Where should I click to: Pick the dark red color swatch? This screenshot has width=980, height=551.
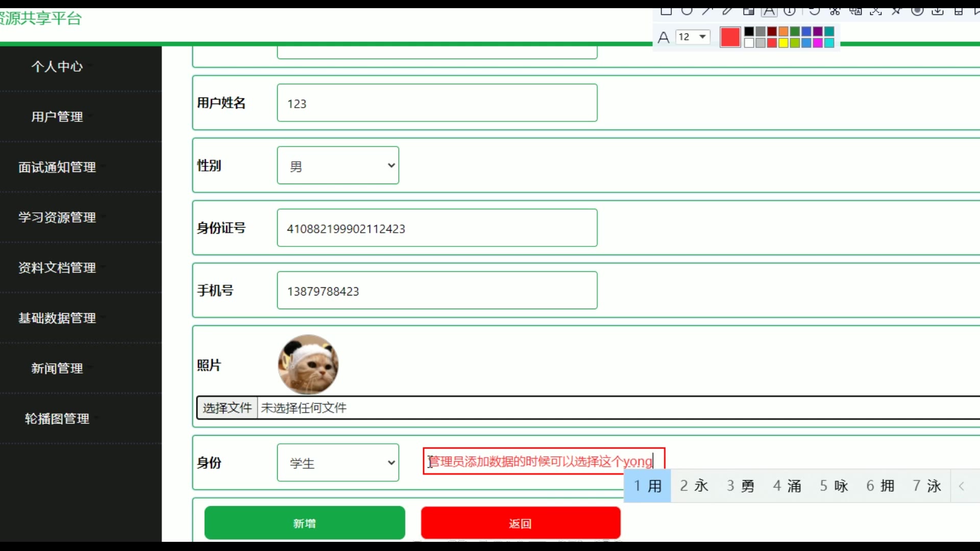tap(772, 32)
